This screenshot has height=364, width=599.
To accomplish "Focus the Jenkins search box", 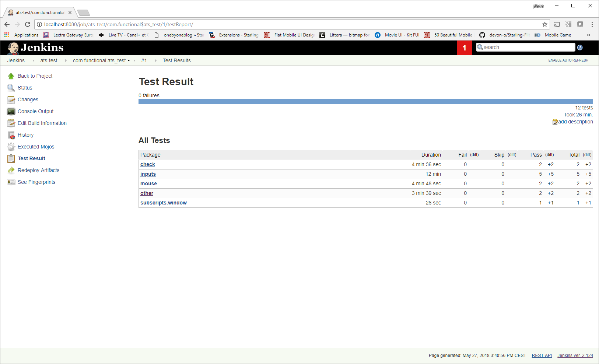I will 525,47.
